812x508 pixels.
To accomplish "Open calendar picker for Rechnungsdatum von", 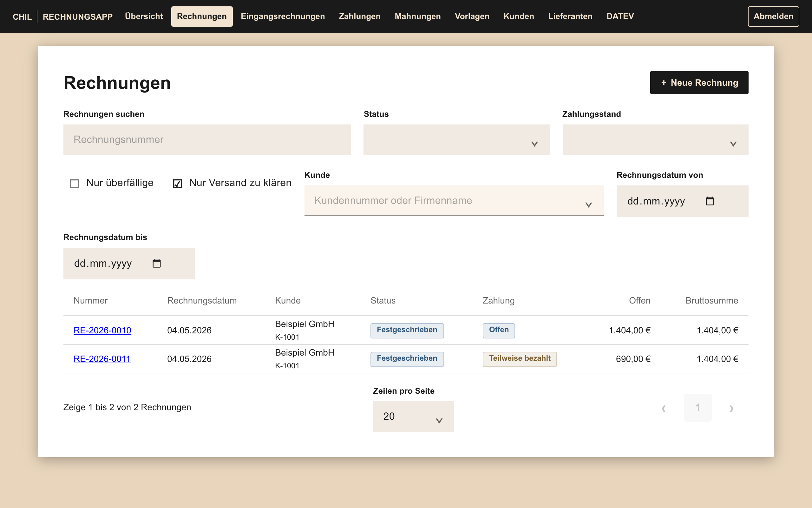I will (710, 201).
